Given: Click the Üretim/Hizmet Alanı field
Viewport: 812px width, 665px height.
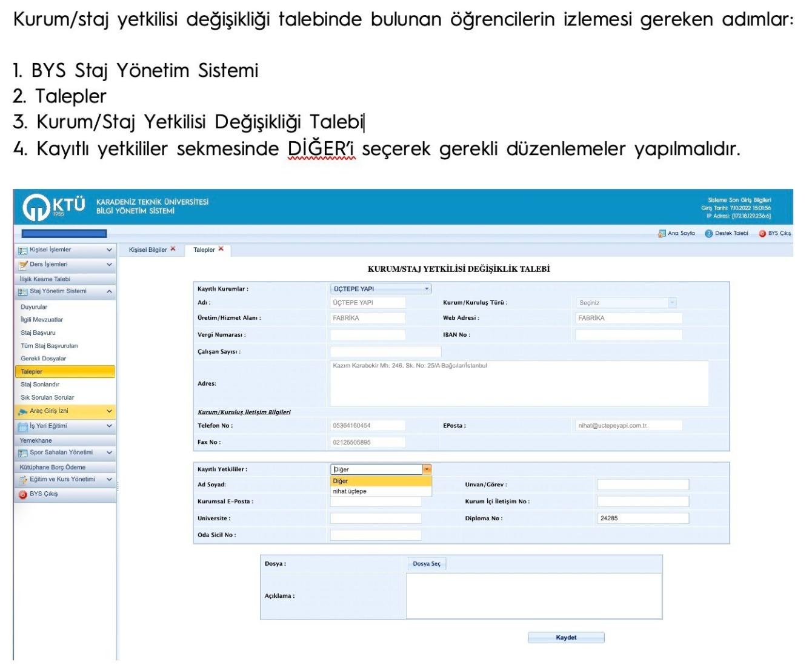Looking at the screenshot, I should pyautogui.click(x=368, y=318).
